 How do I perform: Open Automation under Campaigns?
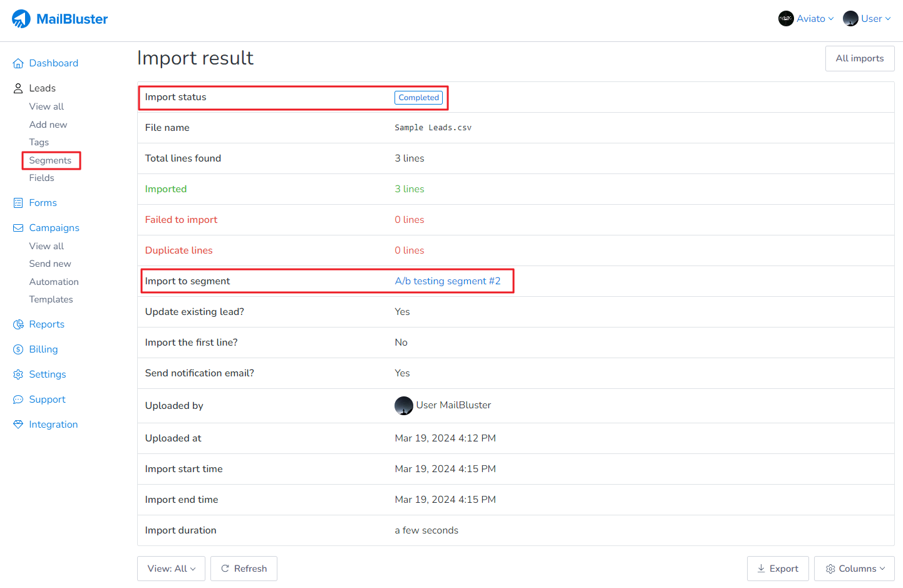[54, 282]
